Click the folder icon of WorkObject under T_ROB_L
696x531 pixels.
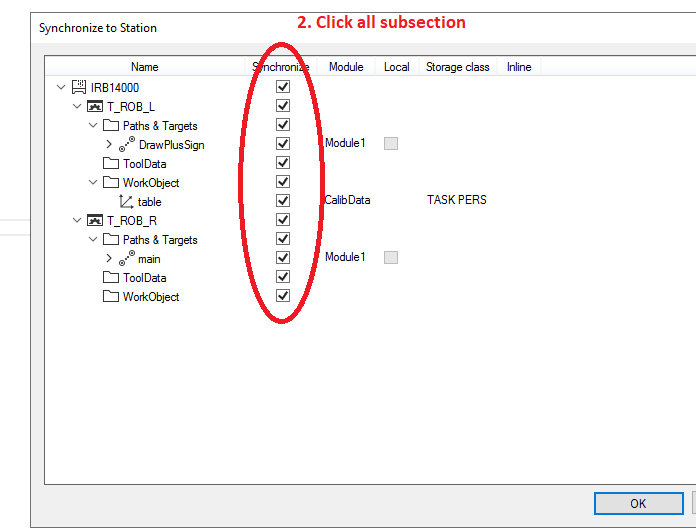(111, 182)
